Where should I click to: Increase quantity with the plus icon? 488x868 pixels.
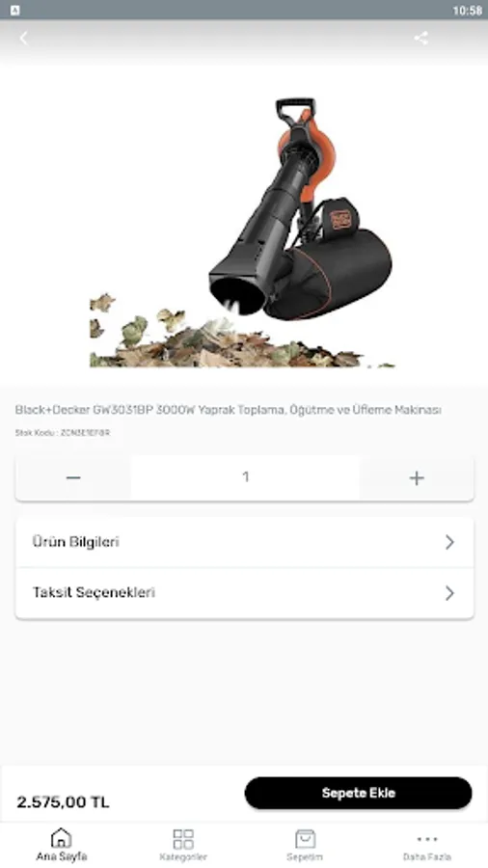click(417, 477)
